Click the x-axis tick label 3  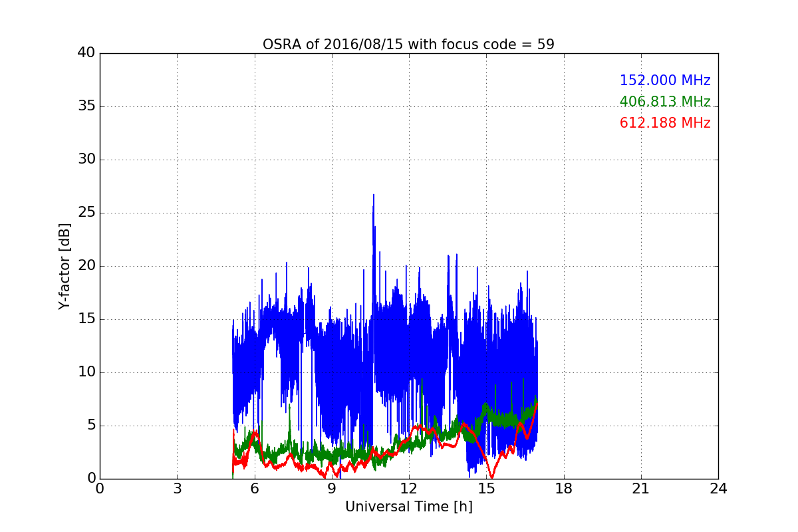[177, 488]
